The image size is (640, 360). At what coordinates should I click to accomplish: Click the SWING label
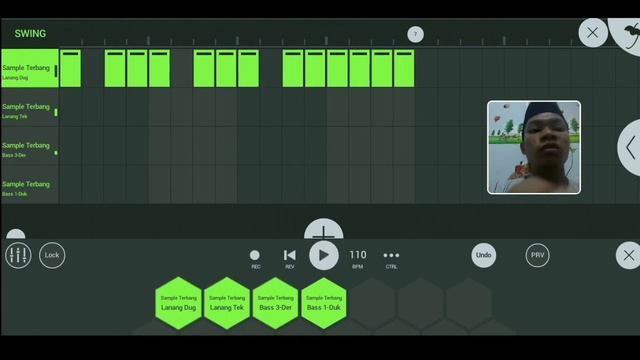tap(30, 33)
